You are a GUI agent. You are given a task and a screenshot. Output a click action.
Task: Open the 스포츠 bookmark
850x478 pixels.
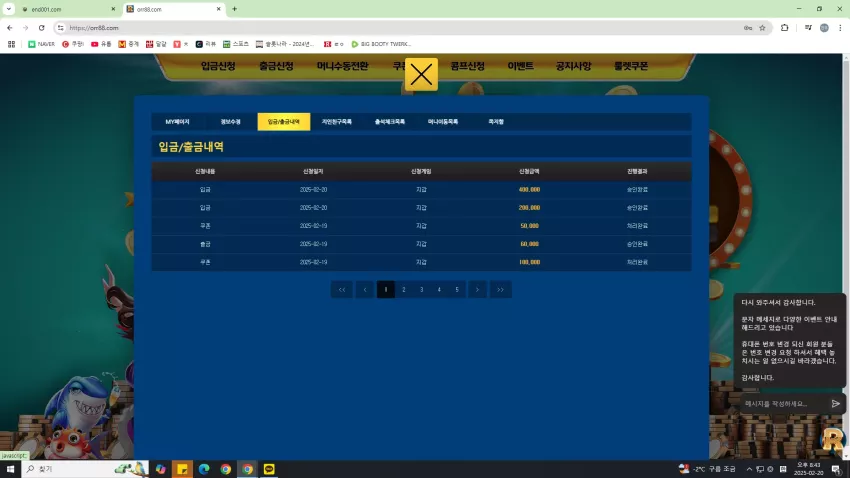236,44
